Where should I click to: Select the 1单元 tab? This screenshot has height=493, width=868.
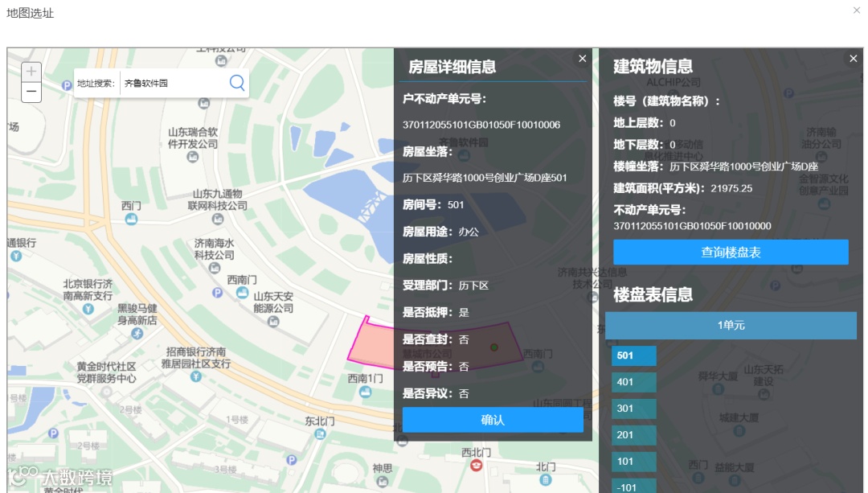pos(731,325)
